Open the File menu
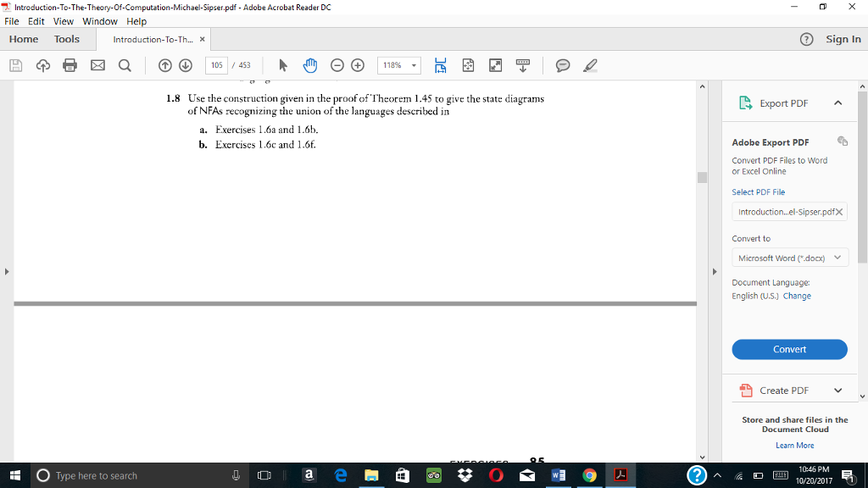Viewport: 868px width, 488px height. click(x=11, y=21)
